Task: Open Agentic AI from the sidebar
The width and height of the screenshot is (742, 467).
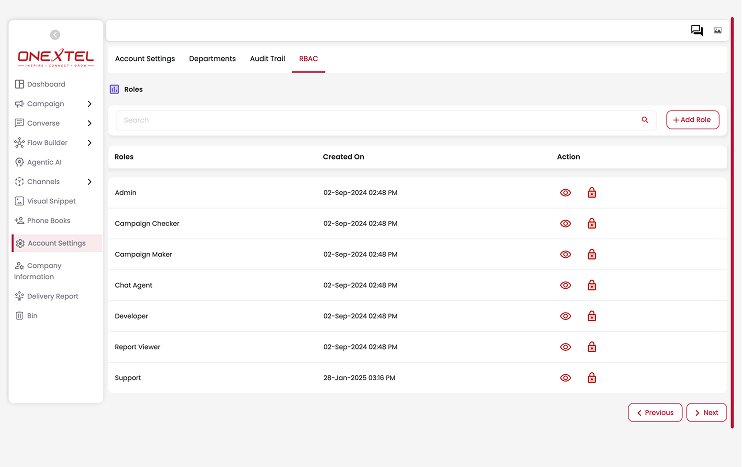Action: [43, 162]
